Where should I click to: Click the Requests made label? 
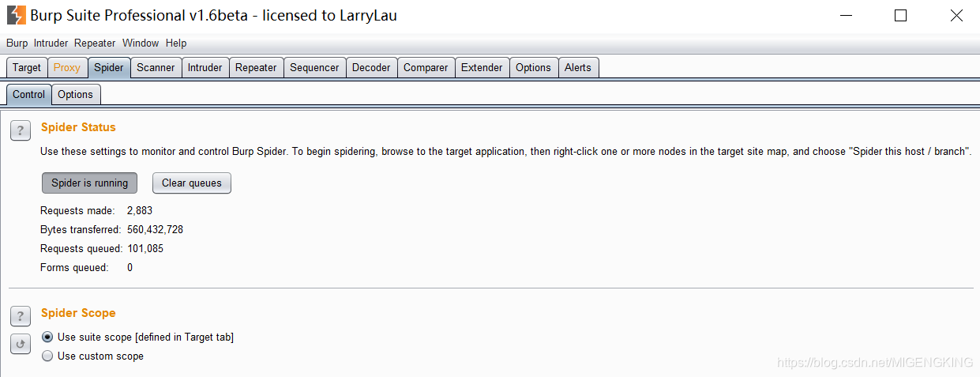[77, 211]
